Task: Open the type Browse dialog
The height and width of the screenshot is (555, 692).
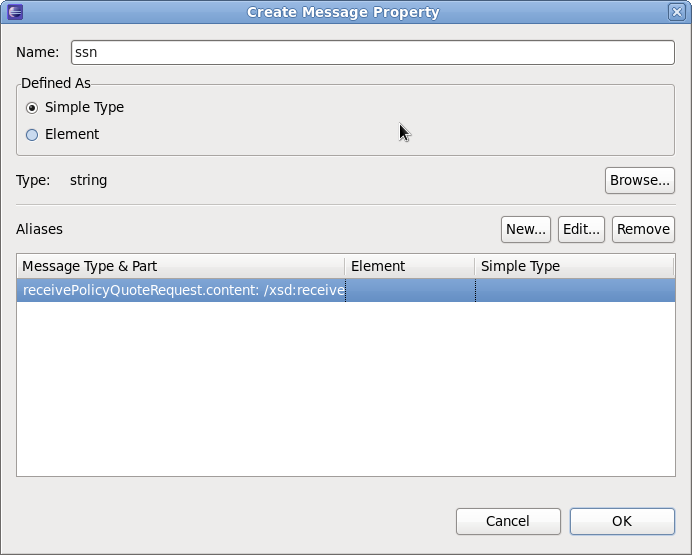Action: 639,180
